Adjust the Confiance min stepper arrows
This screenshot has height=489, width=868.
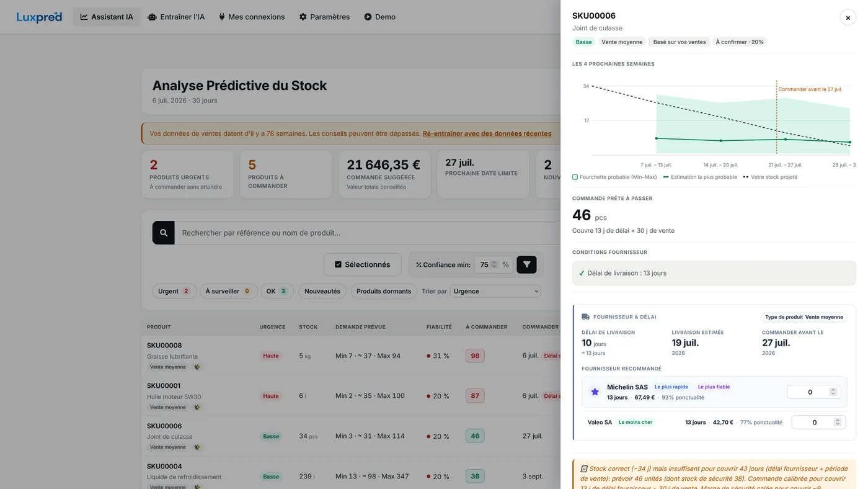pos(494,264)
